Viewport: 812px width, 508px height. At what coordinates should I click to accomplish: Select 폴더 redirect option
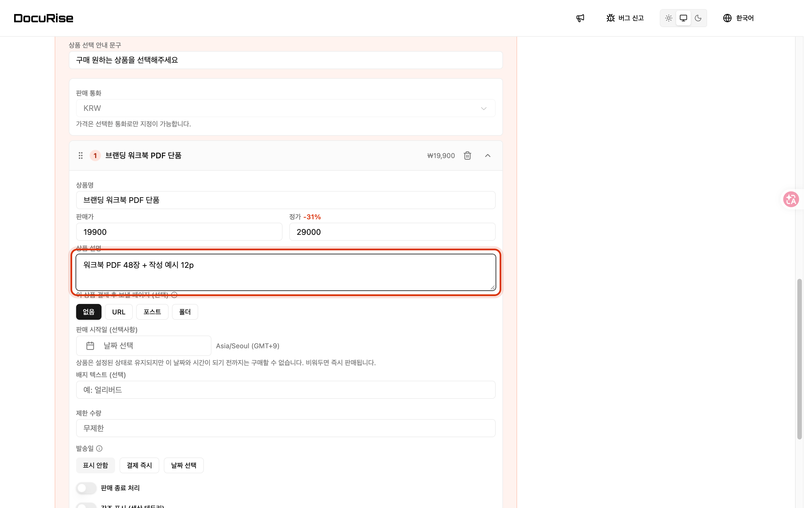coord(185,312)
